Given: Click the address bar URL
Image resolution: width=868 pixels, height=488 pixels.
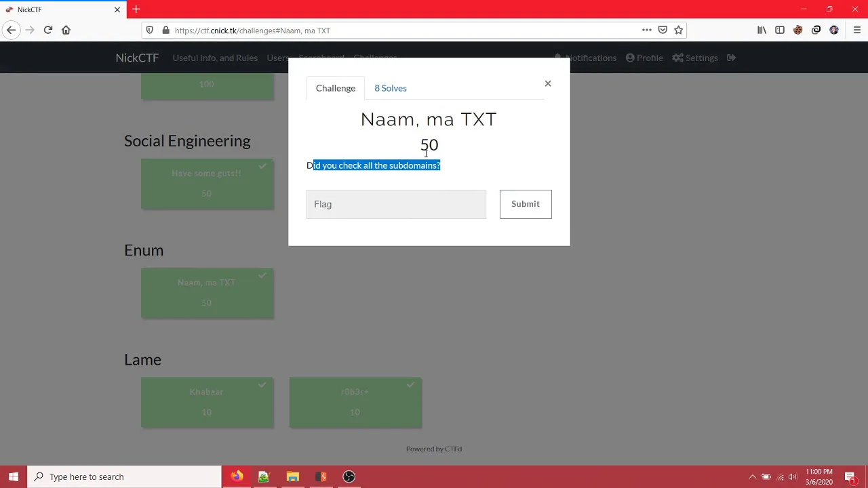Looking at the screenshot, I should tap(252, 30).
